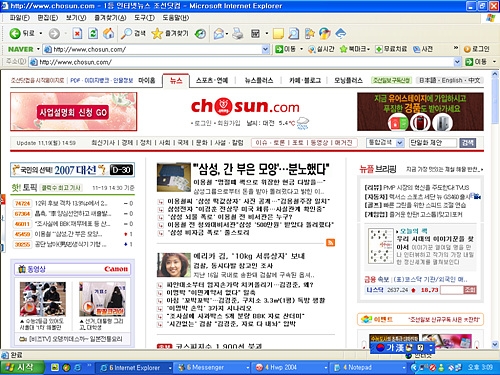This screenshot has height=375, width=500.
Task: Click the yellow note toolbar icon
Action: (x=278, y=34)
